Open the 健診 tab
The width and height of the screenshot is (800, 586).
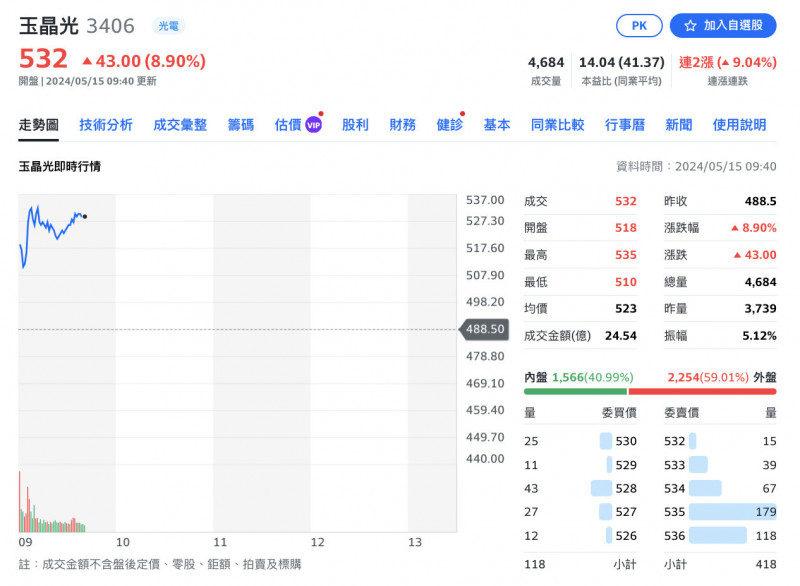click(x=450, y=125)
